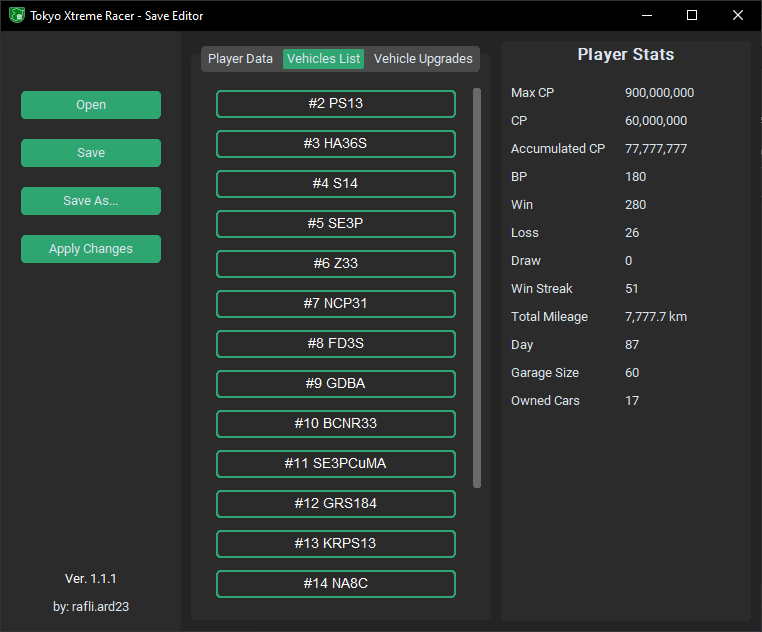The image size is (762, 632).
Task: Select vehicle #8 FD3S
Action: (336, 344)
